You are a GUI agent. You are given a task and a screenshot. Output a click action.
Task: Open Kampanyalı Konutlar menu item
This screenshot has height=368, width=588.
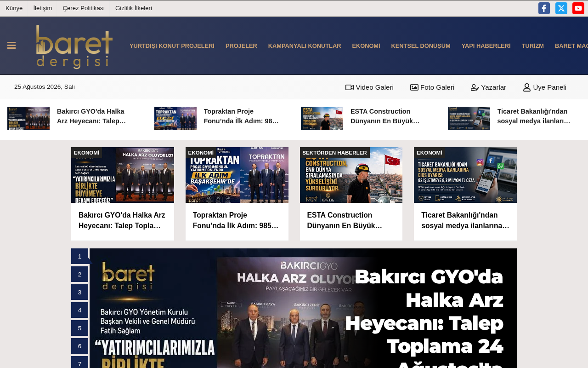pyautogui.click(x=305, y=46)
